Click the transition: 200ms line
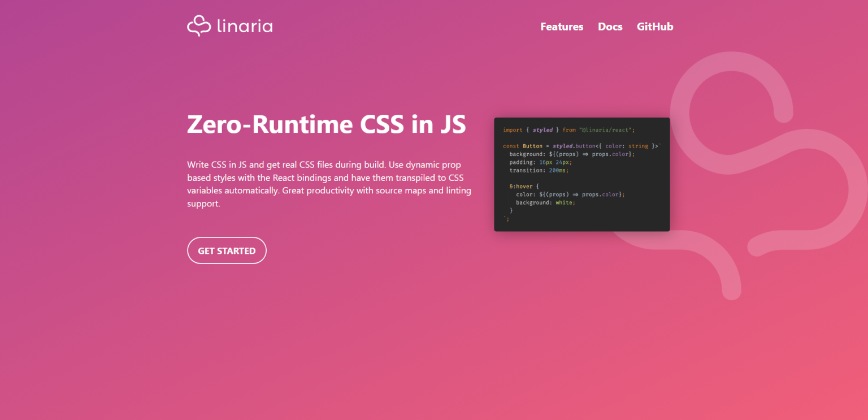The image size is (868, 420). [537, 170]
